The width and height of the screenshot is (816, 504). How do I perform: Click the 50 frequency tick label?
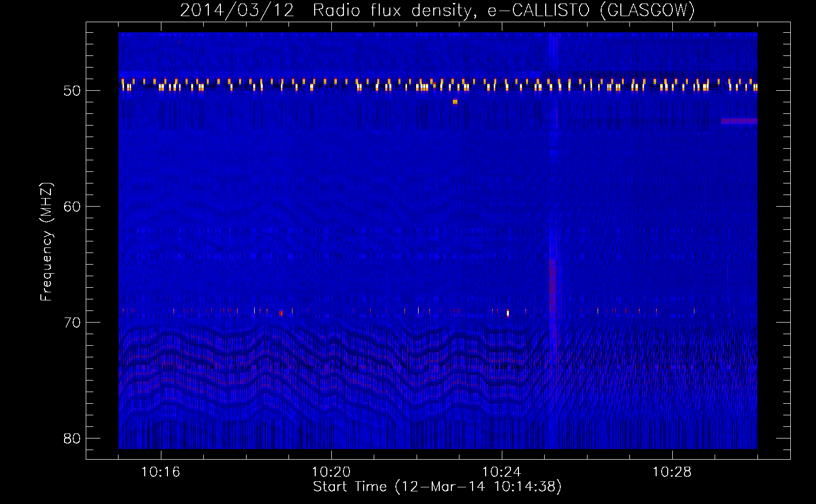click(72, 91)
